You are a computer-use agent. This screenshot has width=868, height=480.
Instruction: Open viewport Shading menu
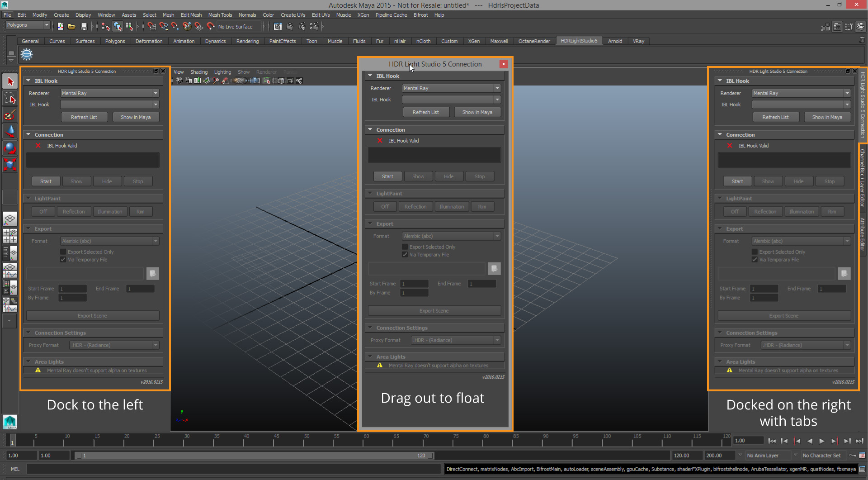199,72
